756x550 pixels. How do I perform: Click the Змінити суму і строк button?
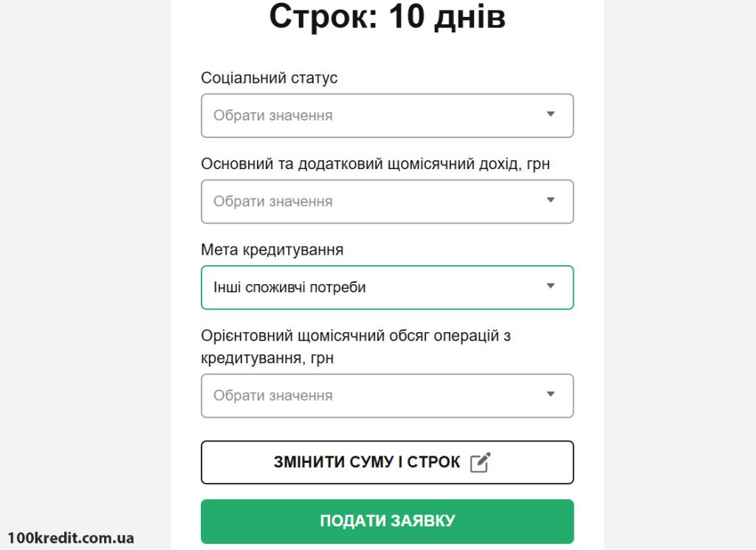point(387,462)
